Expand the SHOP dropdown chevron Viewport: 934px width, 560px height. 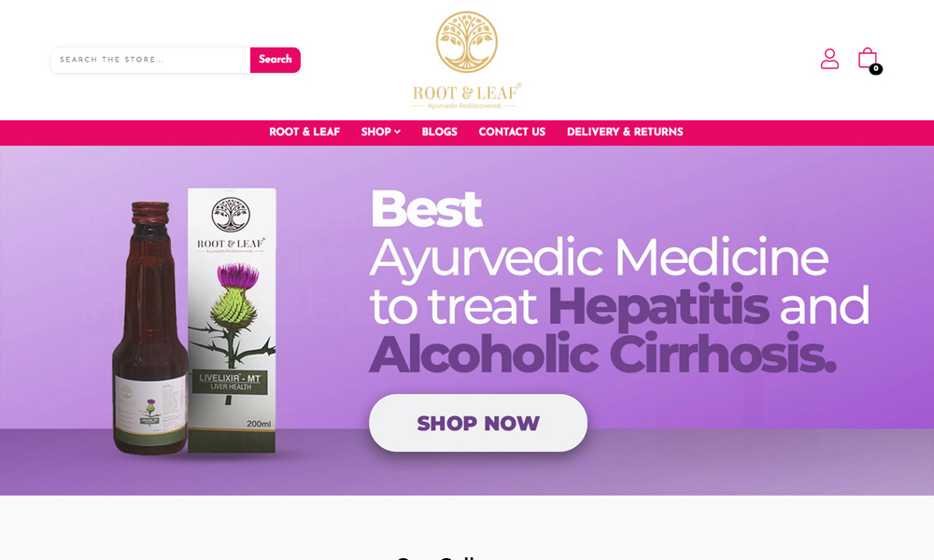[397, 133]
